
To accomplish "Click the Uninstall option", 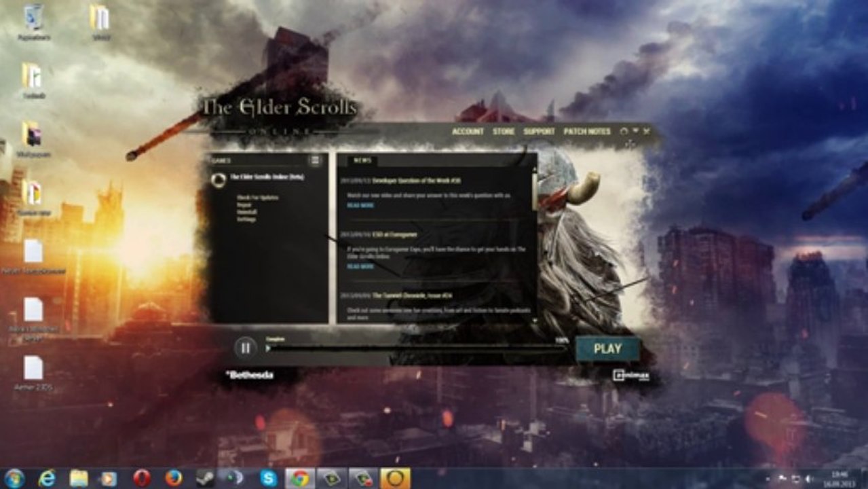I will tap(247, 212).
